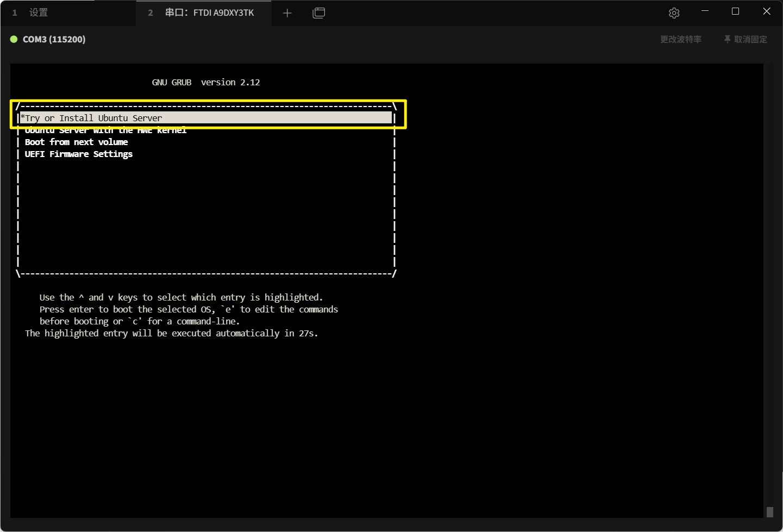The width and height of the screenshot is (783, 532).
Task: Choose UEFI Firmware Settings entry
Action: click(79, 154)
